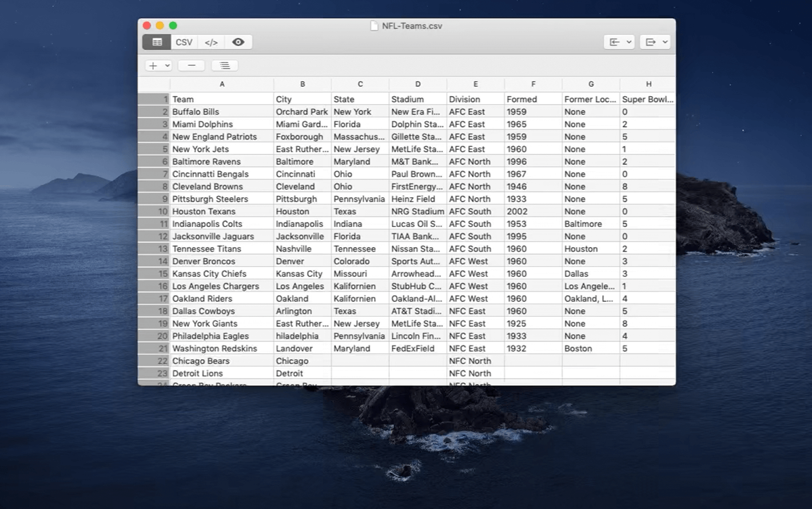Click the minus remove button

(x=192, y=66)
